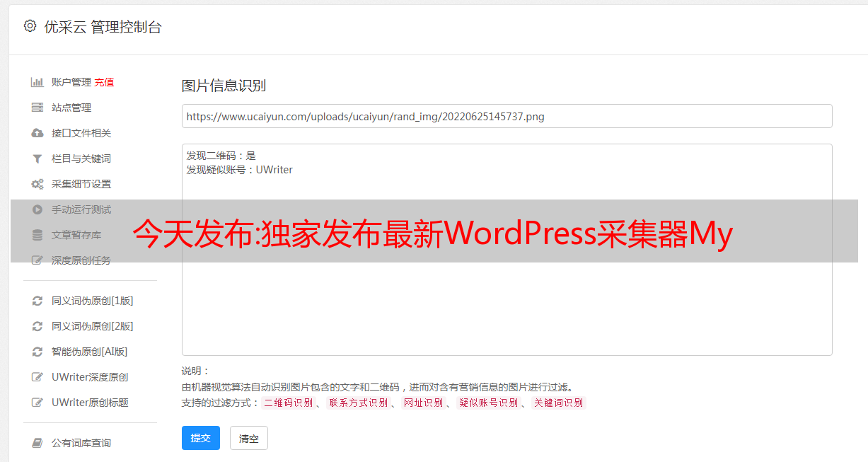Click the gears icon for 采集细节设置
Screen dimensions: 868x462
(x=37, y=184)
